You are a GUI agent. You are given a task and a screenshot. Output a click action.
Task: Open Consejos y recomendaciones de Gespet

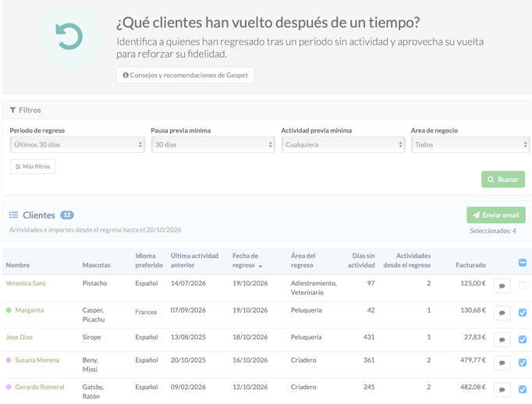coord(185,75)
